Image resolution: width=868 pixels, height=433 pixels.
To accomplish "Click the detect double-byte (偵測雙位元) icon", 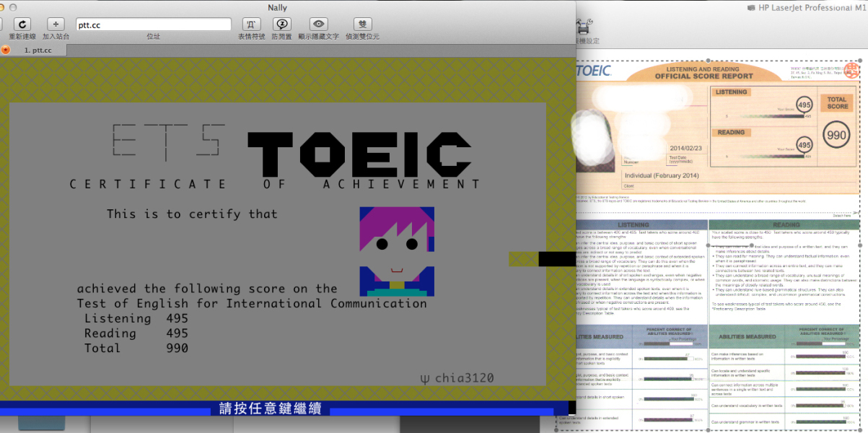I will pyautogui.click(x=361, y=25).
